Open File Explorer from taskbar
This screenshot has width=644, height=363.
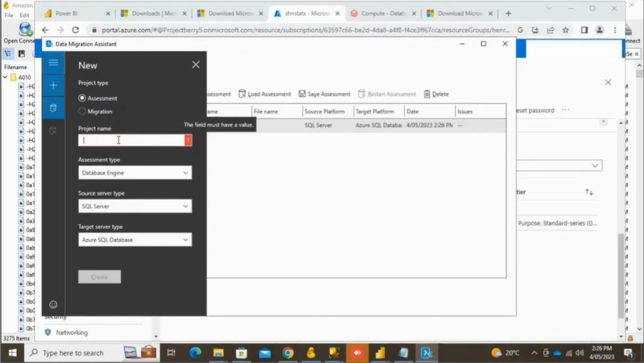coord(218,353)
